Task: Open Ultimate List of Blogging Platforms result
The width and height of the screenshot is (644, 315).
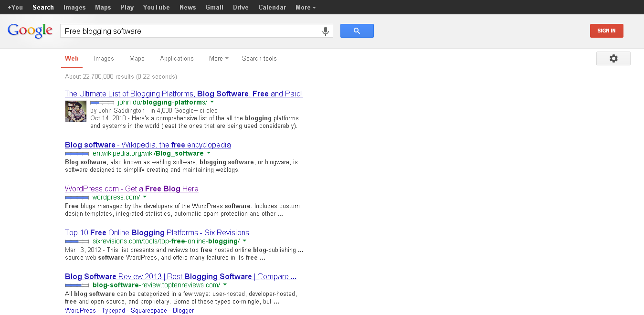Action: pyautogui.click(x=184, y=94)
